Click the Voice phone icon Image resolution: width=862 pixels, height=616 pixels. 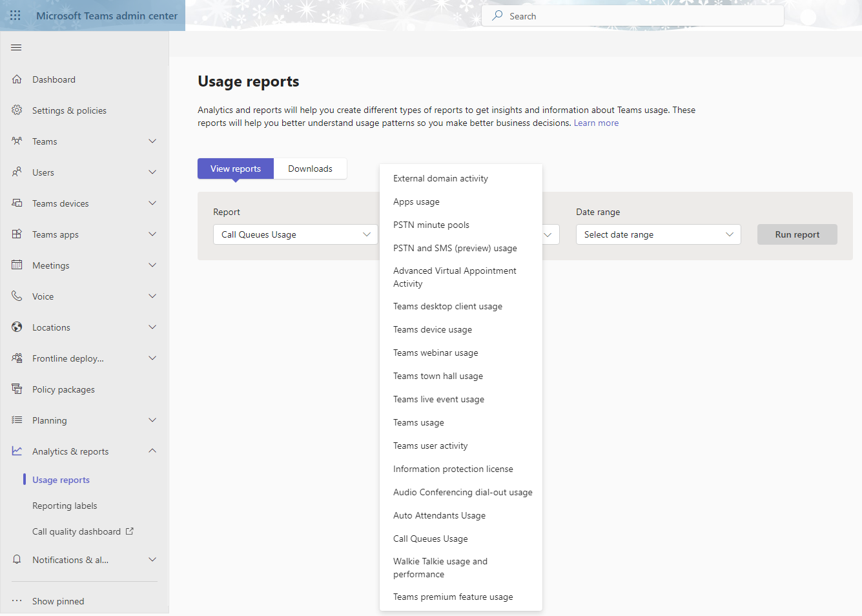[17, 296]
